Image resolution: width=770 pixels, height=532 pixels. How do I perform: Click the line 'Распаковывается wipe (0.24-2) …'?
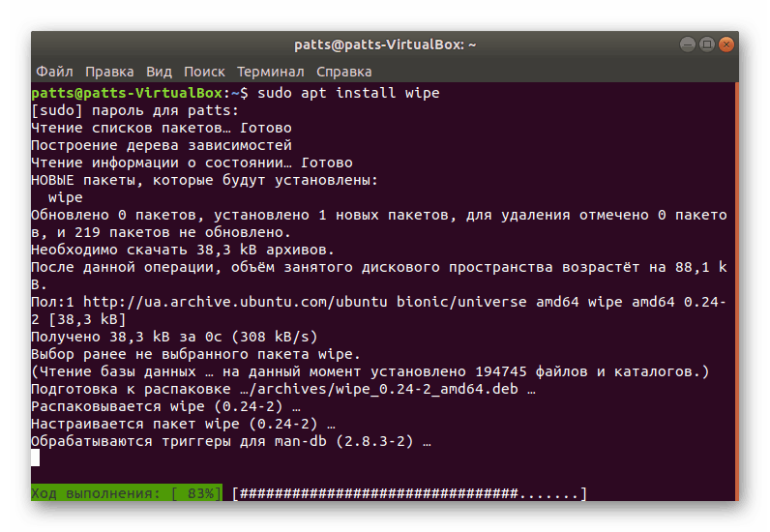pos(165,406)
